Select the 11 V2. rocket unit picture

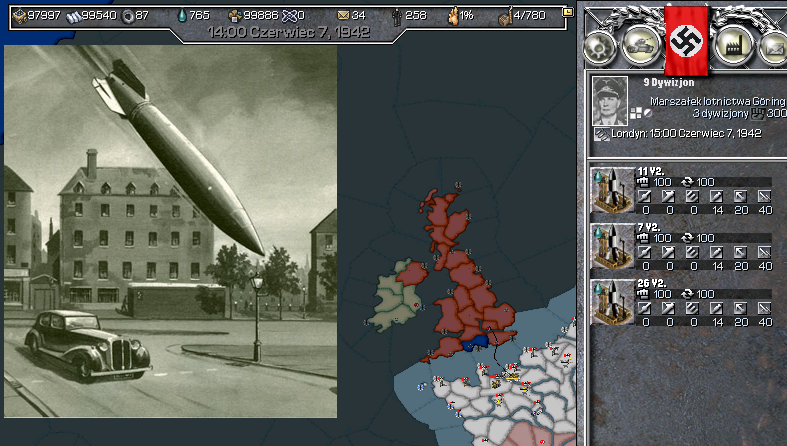(613, 190)
